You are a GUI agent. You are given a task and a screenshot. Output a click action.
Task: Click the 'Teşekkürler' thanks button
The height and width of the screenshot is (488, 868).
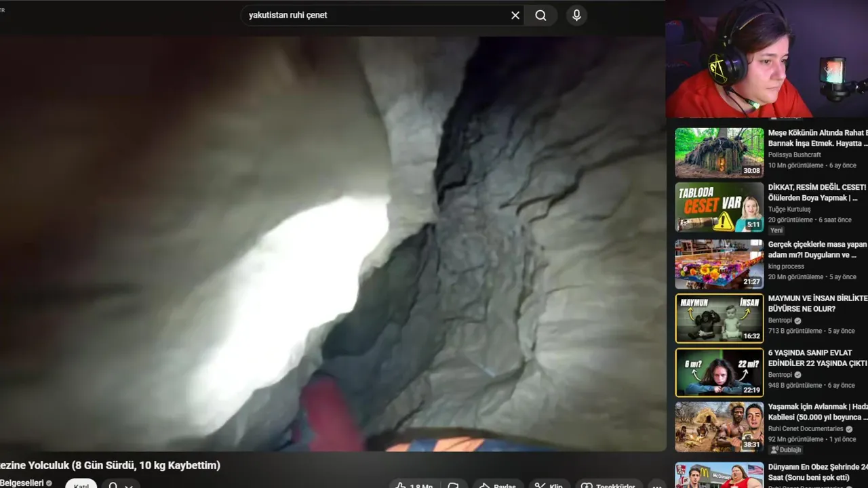point(608,485)
